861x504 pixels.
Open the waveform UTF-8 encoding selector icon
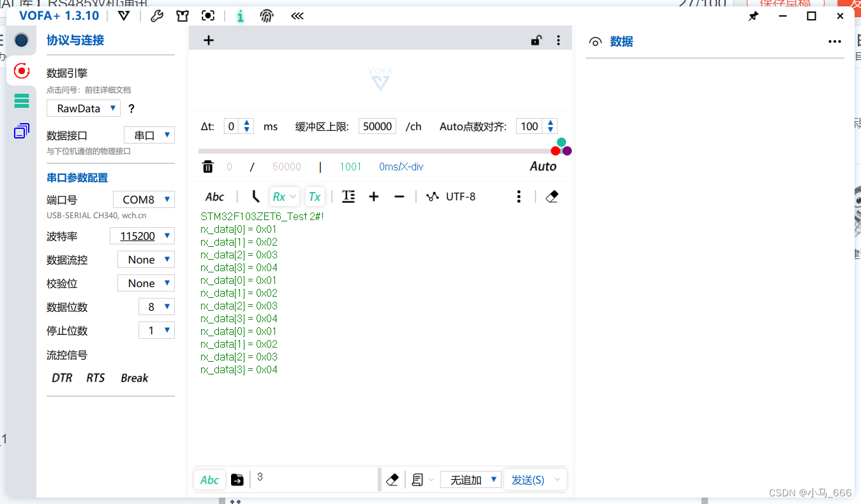(x=432, y=196)
